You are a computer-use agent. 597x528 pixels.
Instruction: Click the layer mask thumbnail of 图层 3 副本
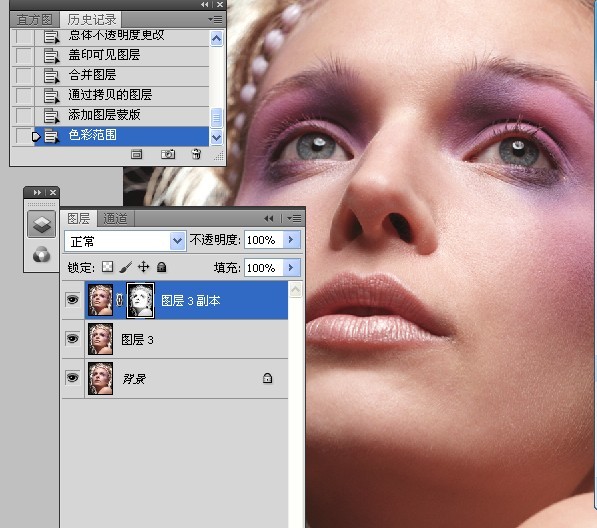[140, 300]
